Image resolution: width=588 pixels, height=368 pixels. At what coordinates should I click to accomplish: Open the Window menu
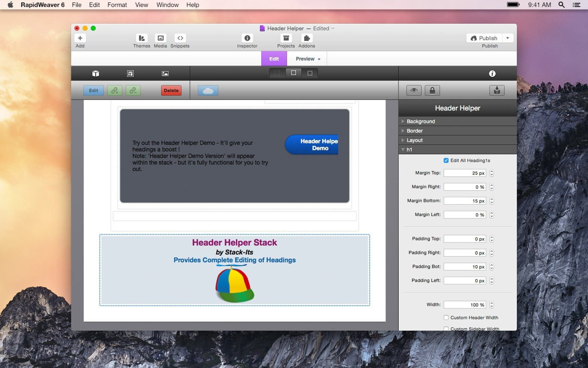tap(167, 5)
